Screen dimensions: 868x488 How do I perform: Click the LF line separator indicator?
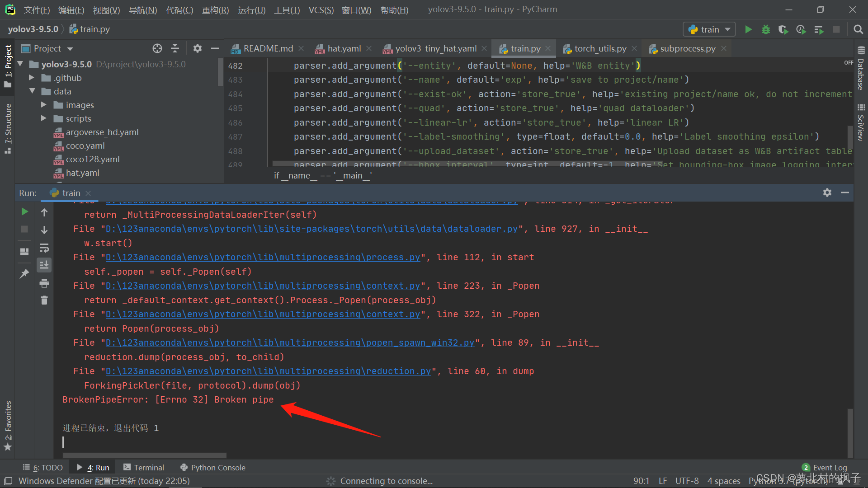663,481
